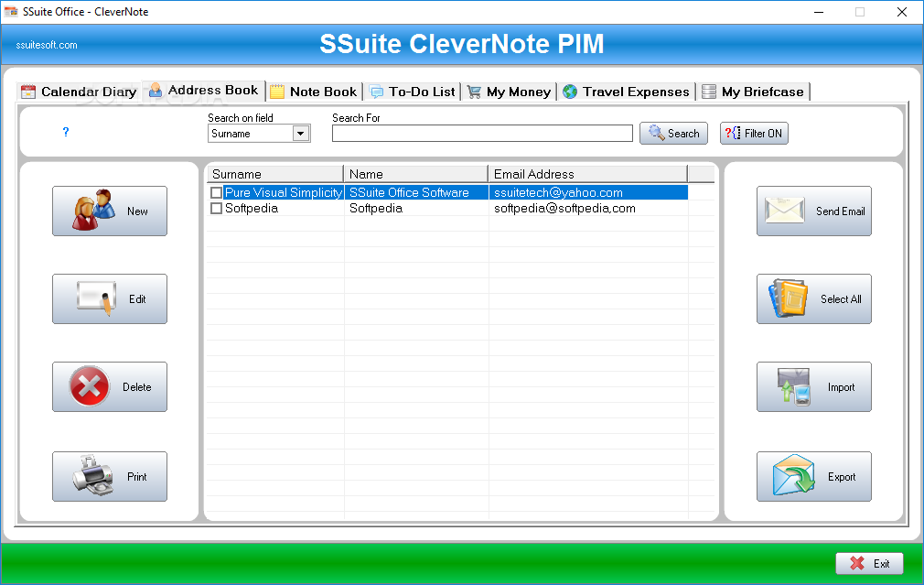Screen dimensions: 924x585
Task: Click the Search button
Action: pyautogui.click(x=673, y=134)
